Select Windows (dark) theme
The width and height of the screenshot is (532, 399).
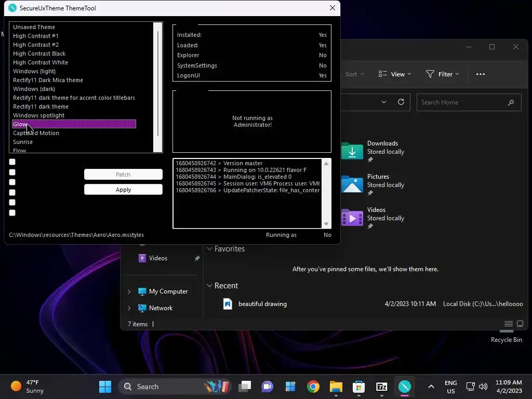coord(34,89)
